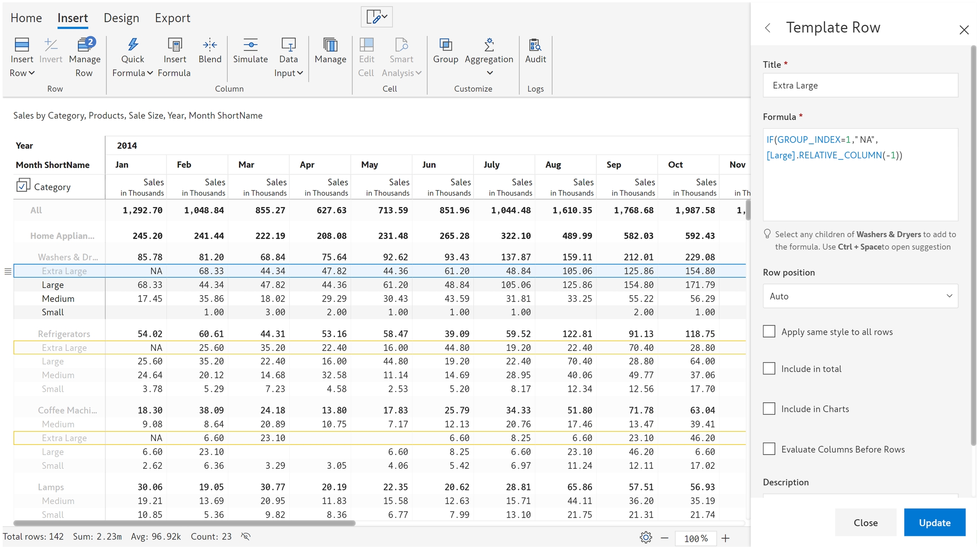Enable Apply same style to all rows
Screen dimensions: 980x550
point(769,331)
